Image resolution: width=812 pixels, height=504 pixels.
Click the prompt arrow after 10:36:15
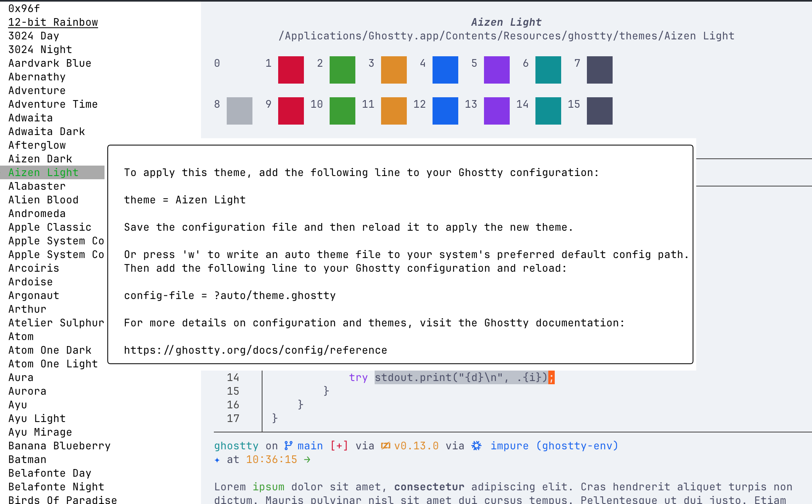click(307, 459)
